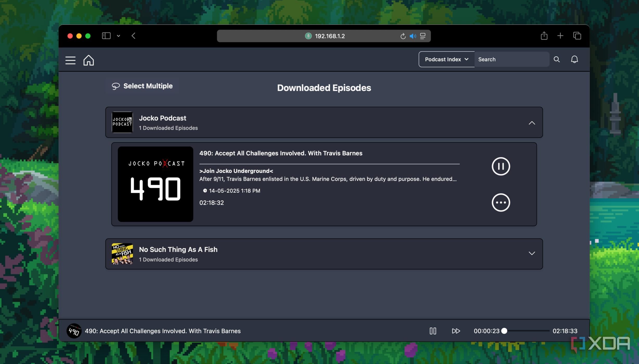Reload the page in Safari

pyautogui.click(x=403, y=36)
